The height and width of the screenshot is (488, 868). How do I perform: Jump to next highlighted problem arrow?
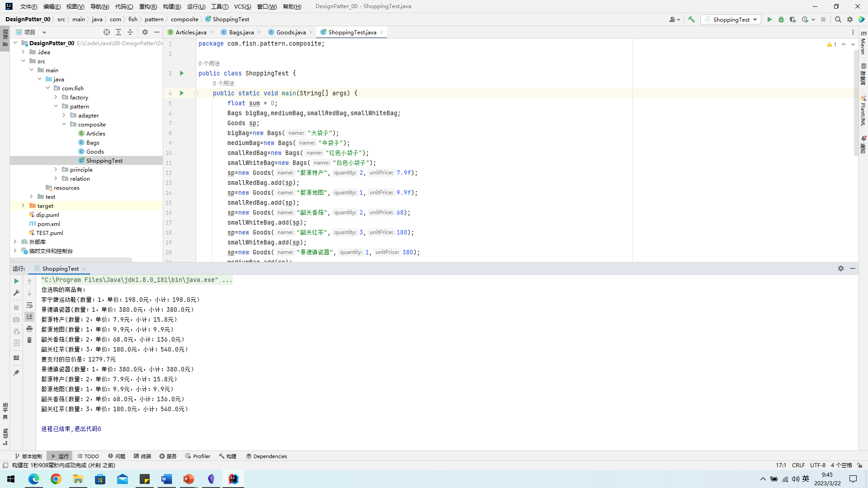853,44
